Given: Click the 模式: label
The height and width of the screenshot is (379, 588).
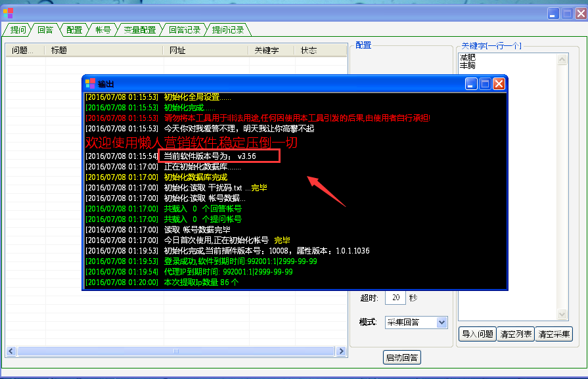Looking at the screenshot, I should point(368,322).
